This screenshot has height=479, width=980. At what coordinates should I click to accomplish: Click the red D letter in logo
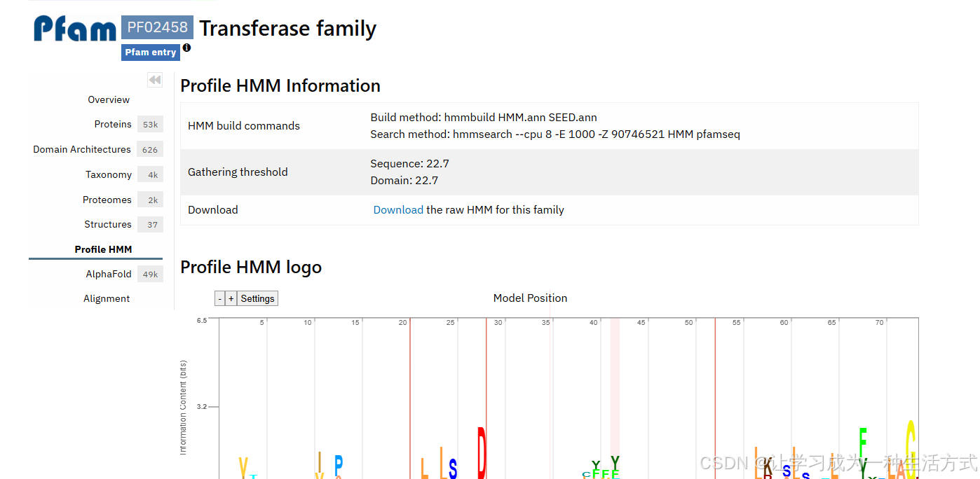(482, 453)
